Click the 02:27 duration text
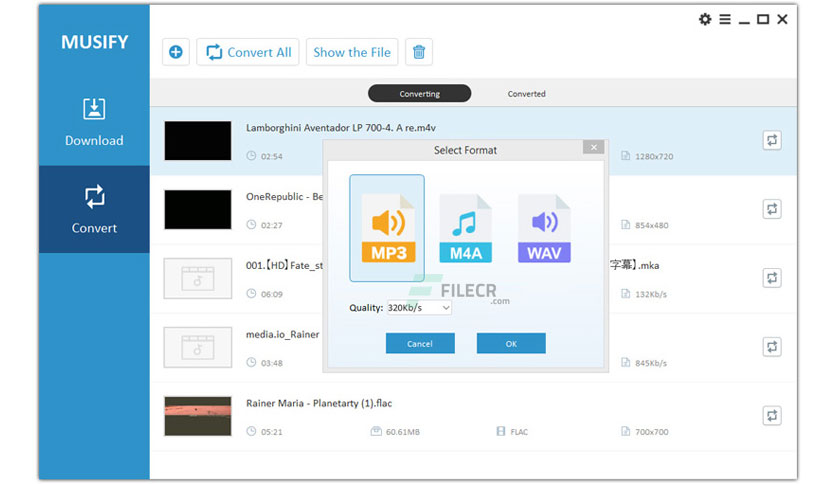836x484 pixels. click(x=271, y=225)
